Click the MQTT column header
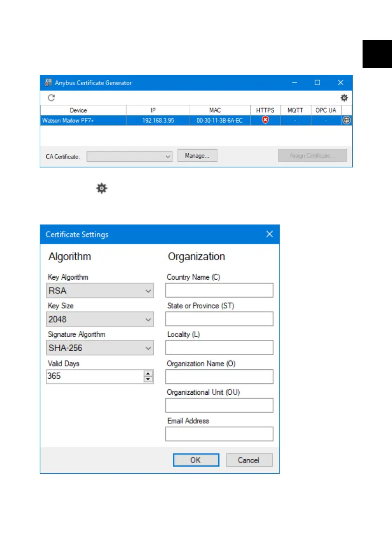The image size is (392, 557). (x=295, y=110)
